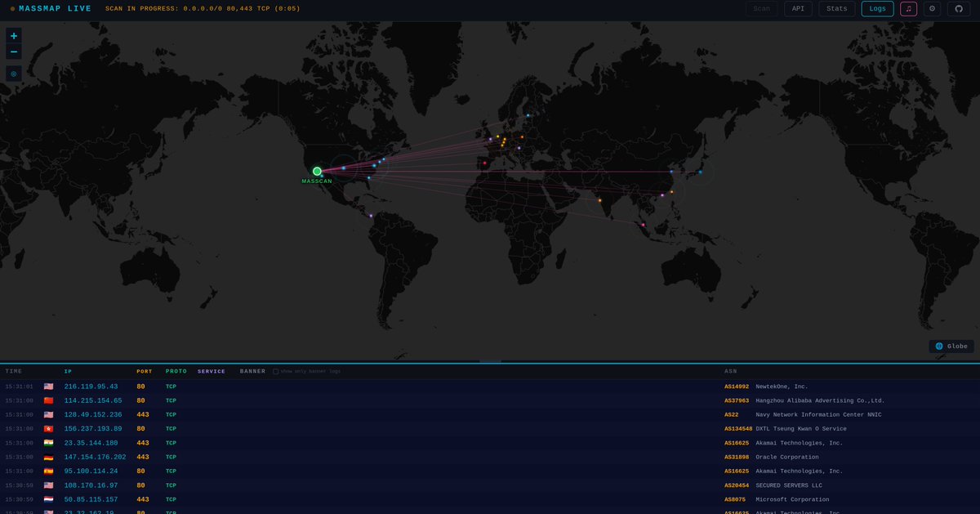
Task: Click AS20454 SECURED SERVERS LLC entry
Action: (773, 485)
